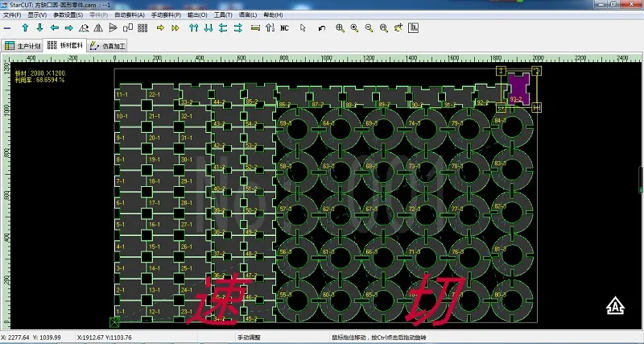Switch to the 仿真加工 tab
The width and height of the screenshot is (644, 344).
coord(109,46)
